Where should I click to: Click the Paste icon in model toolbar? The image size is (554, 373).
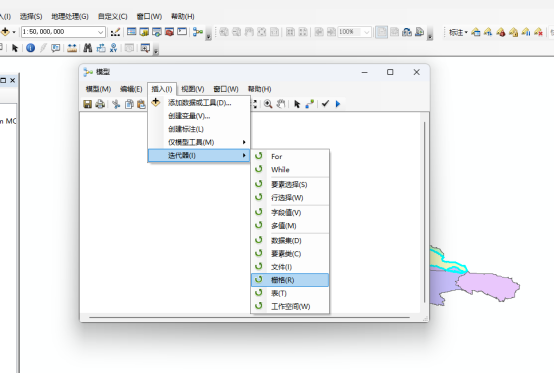141,104
